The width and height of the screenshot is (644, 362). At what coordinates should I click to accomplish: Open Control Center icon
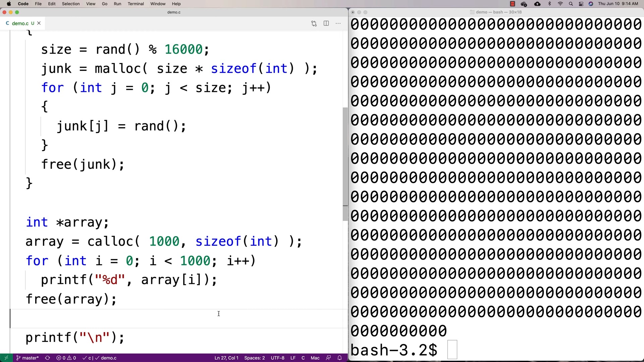pyautogui.click(x=581, y=4)
